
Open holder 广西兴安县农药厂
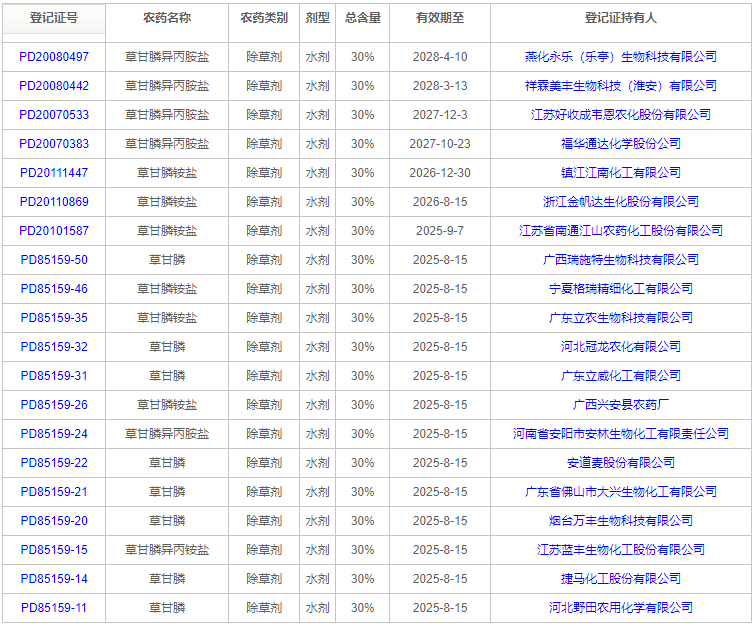tap(621, 405)
